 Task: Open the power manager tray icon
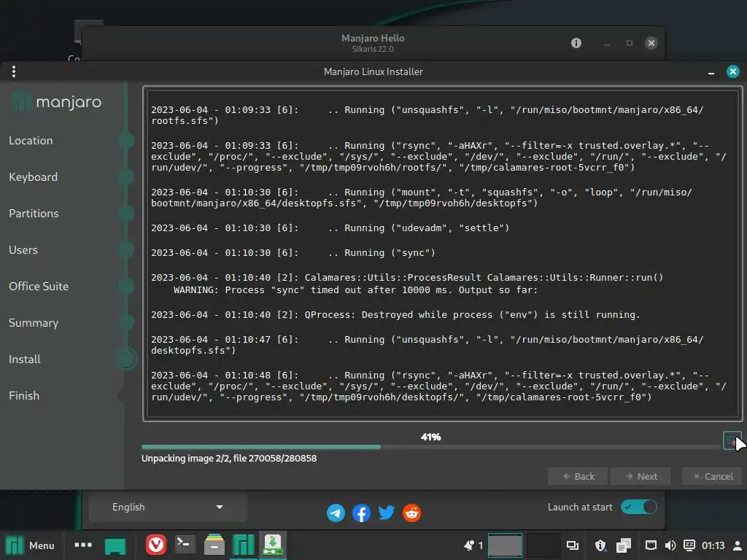click(x=689, y=545)
